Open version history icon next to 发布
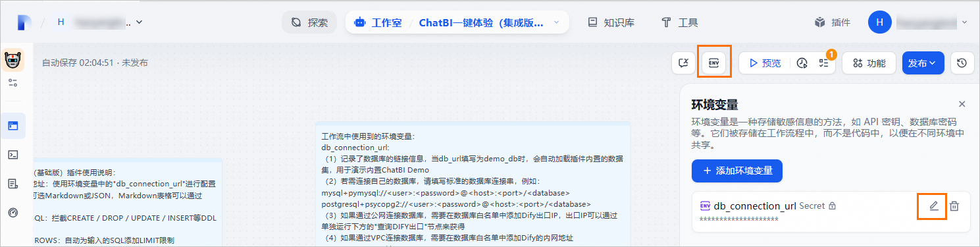This screenshot has height=247, width=980. [x=962, y=63]
